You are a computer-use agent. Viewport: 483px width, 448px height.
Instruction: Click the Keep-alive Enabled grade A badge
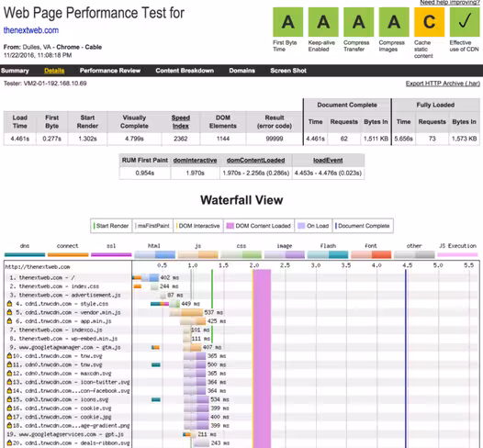[x=323, y=22]
